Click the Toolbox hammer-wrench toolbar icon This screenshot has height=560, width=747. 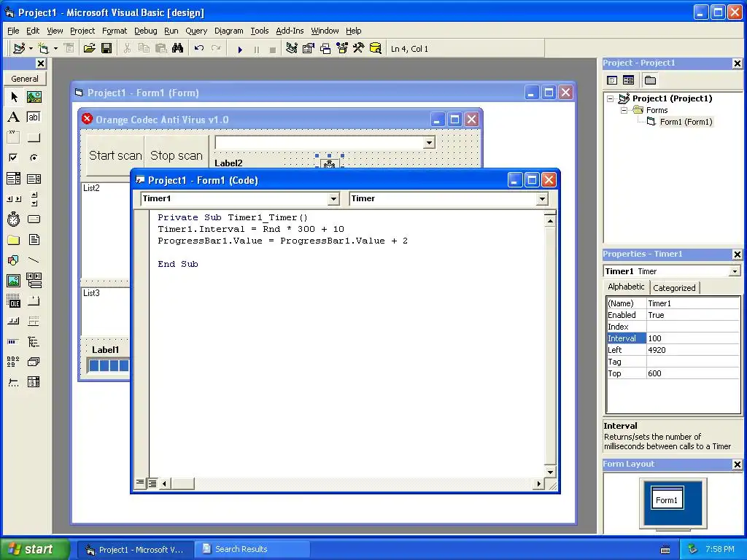pyautogui.click(x=359, y=49)
